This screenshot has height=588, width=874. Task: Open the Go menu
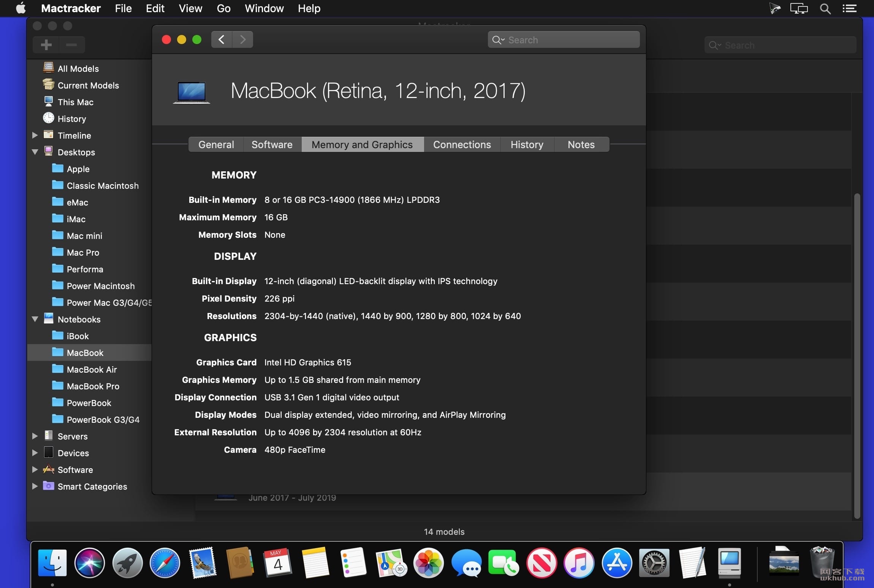pyautogui.click(x=223, y=8)
